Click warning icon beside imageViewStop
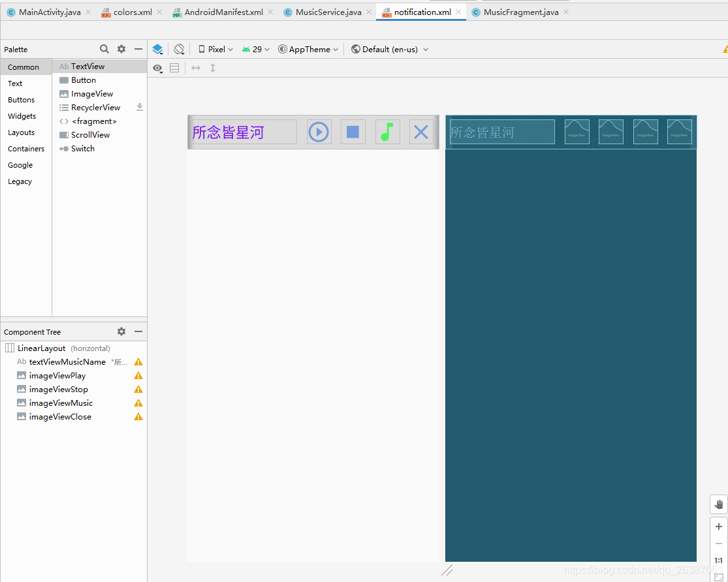This screenshot has height=582, width=728. tap(138, 390)
